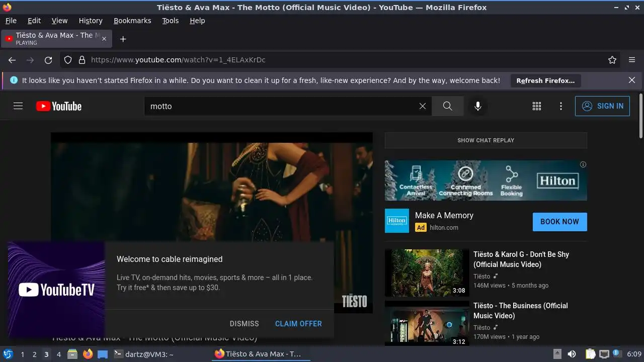Open Tiësto channel under Don't Be Shy
This screenshot has height=362, width=644.
481,276
